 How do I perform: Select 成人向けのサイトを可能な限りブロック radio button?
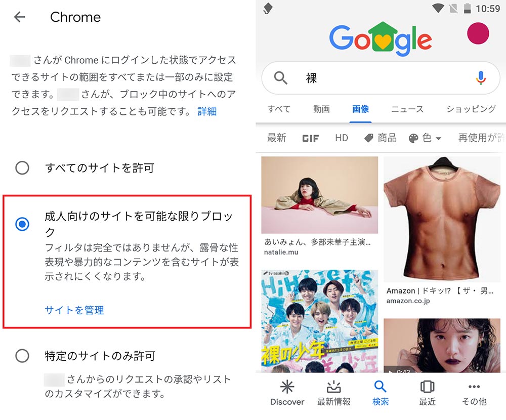pos(22,224)
